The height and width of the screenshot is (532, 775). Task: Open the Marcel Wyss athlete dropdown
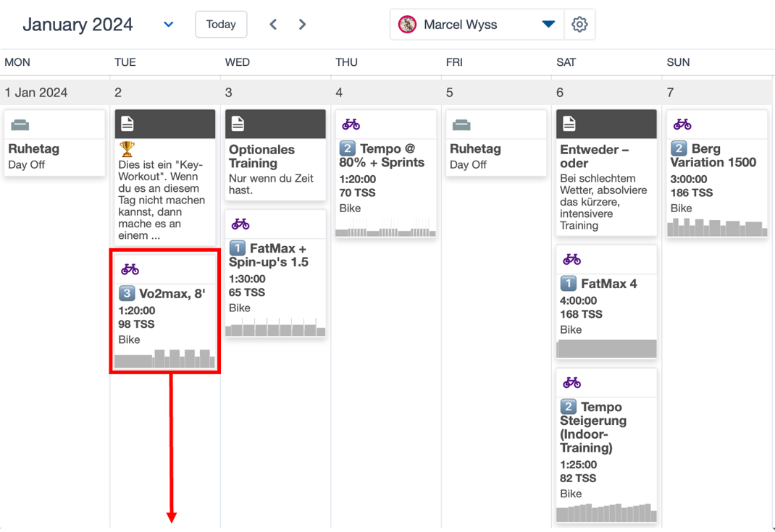548,25
